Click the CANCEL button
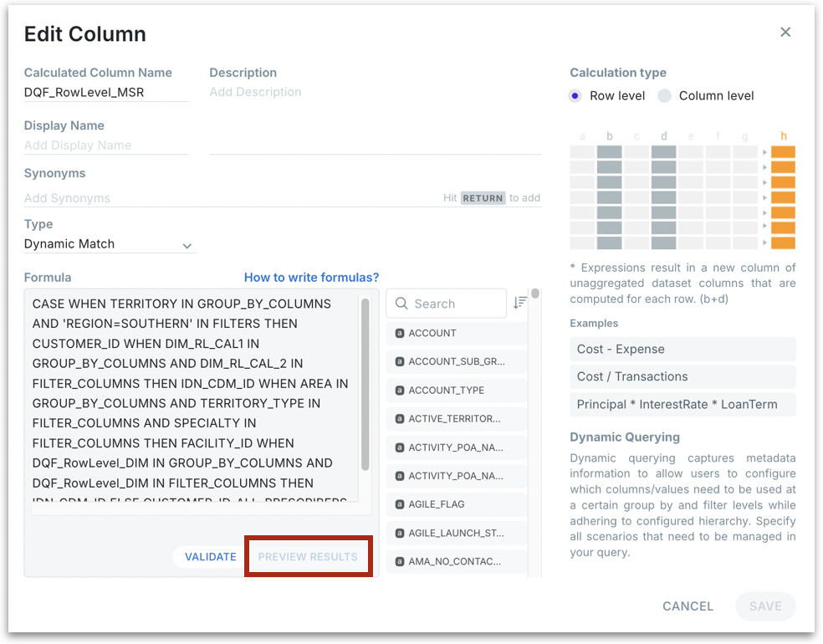The image size is (823, 644). (688, 606)
